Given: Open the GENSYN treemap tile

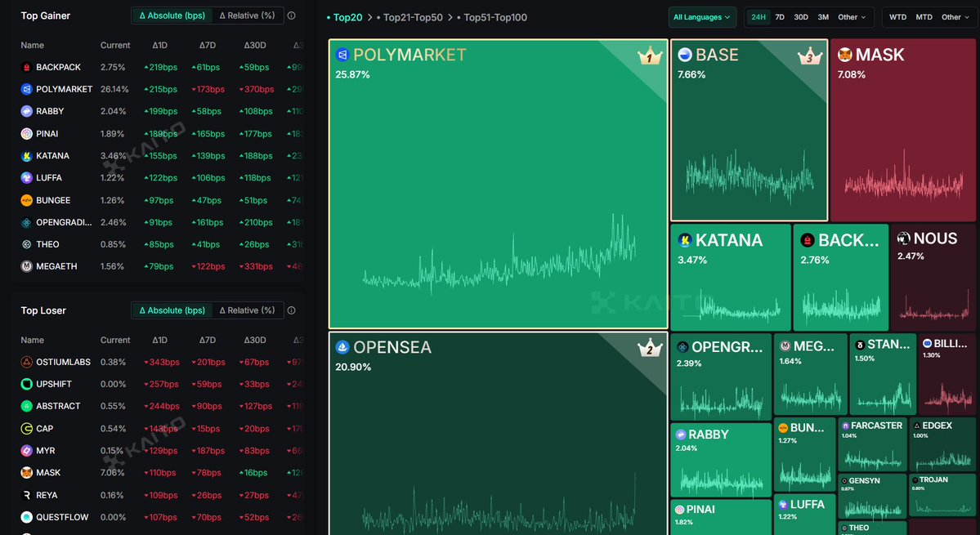Looking at the screenshot, I should (872, 497).
